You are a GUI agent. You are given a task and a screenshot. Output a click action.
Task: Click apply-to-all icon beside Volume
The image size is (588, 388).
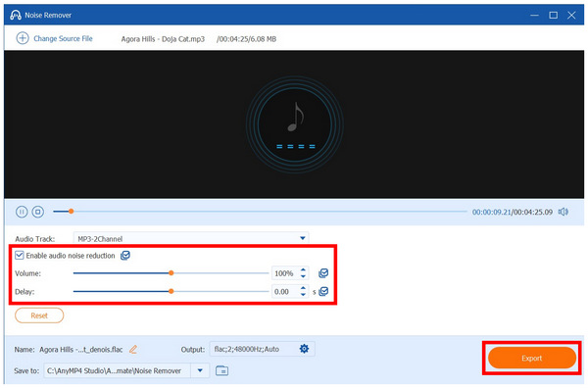point(323,273)
